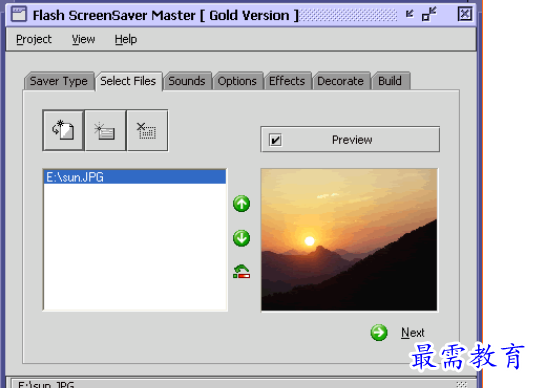Click the title bar restore window icon
The image size is (533, 388).
(429, 14)
